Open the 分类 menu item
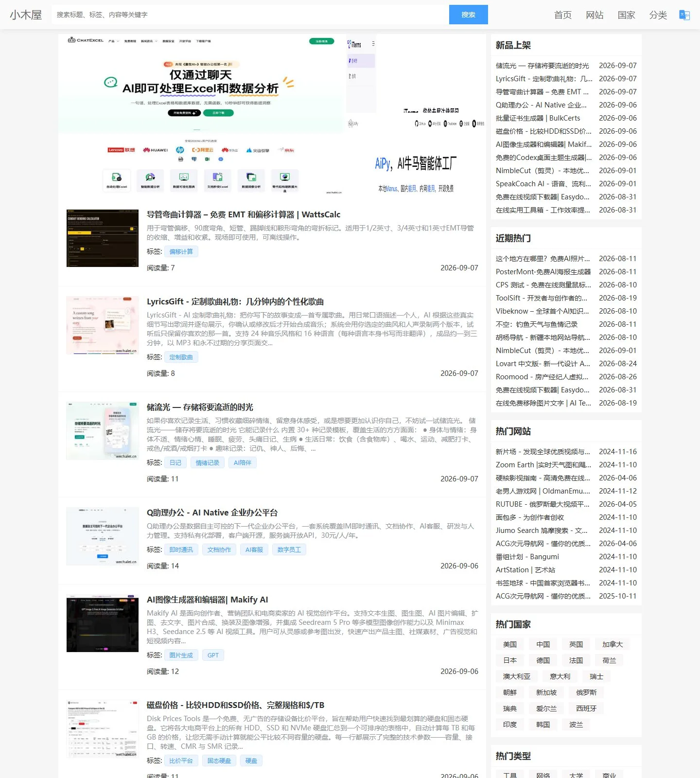The image size is (700, 778). point(658,15)
